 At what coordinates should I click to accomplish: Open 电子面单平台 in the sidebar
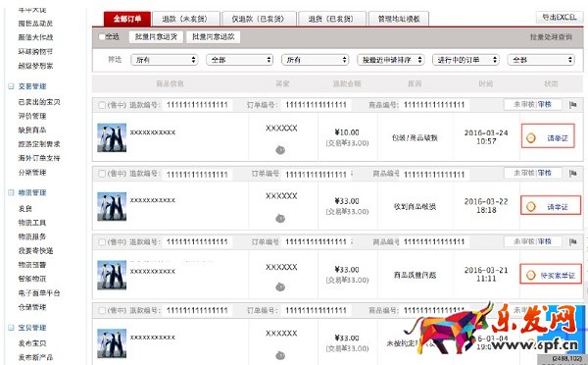[39, 293]
